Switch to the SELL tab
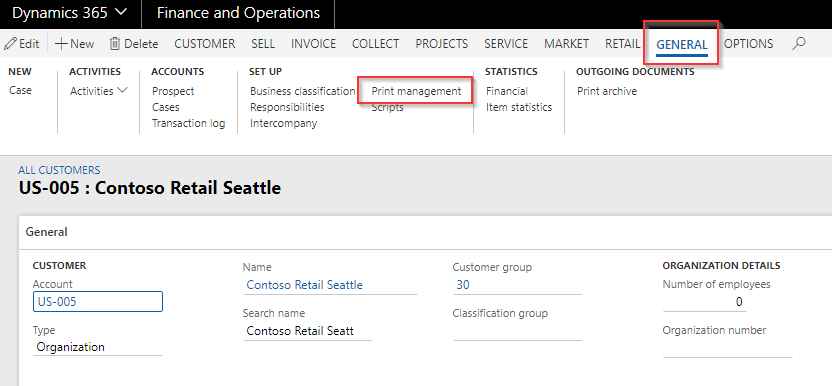 263,44
